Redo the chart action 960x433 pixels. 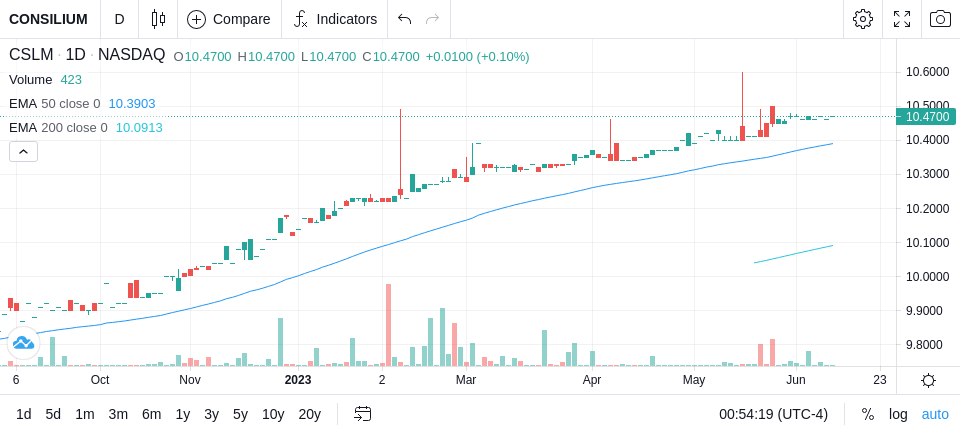(433, 19)
